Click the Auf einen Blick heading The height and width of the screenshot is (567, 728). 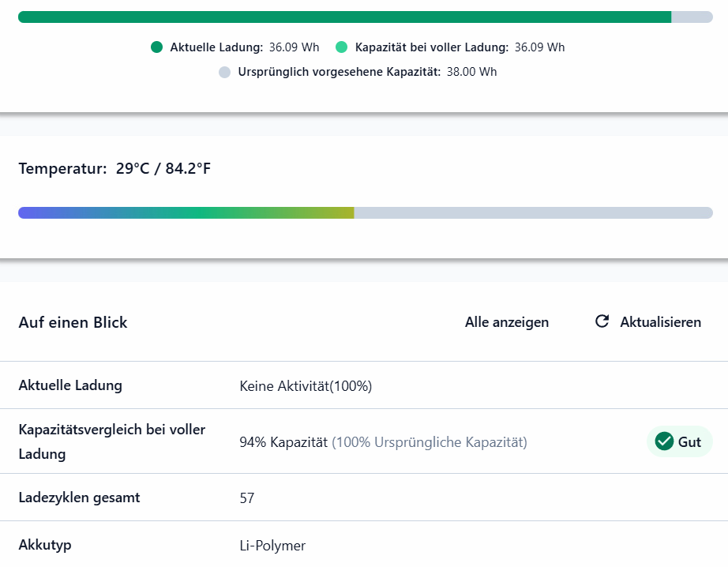coord(73,322)
